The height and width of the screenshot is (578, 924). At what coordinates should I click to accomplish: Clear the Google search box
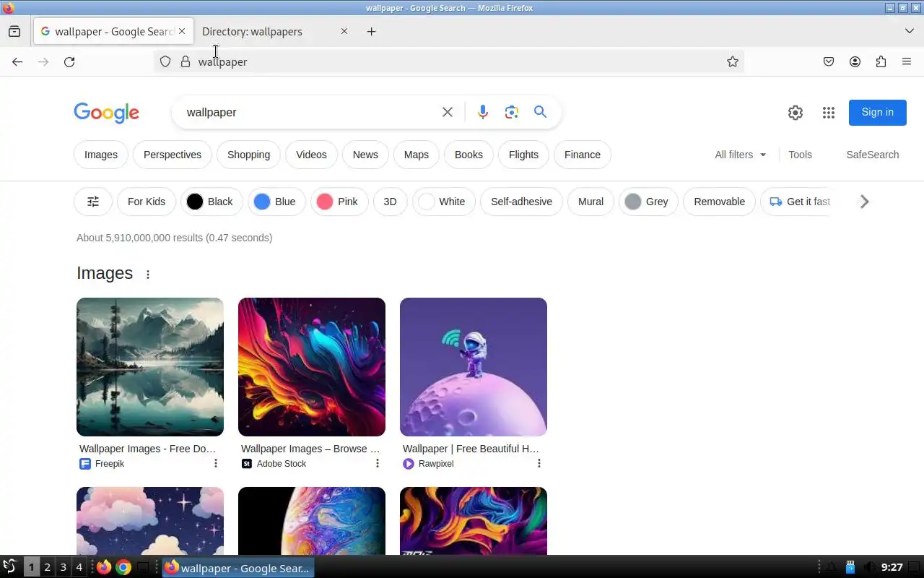[448, 112]
